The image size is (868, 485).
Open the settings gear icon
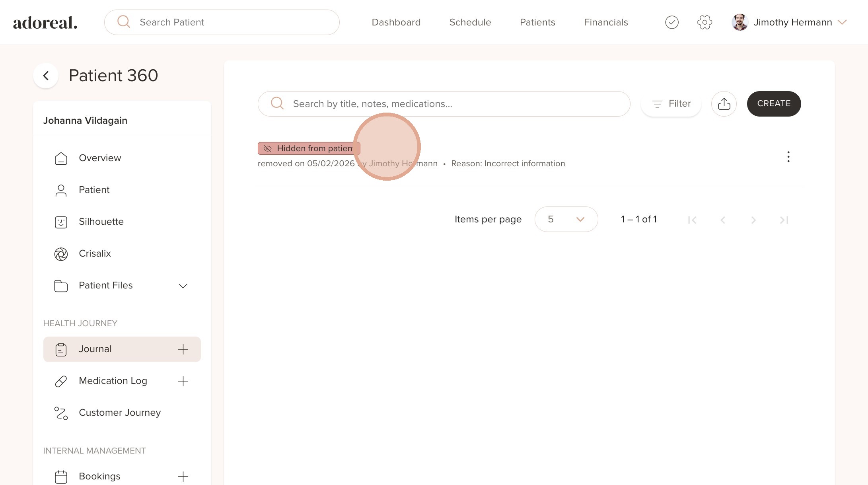click(705, 22)
